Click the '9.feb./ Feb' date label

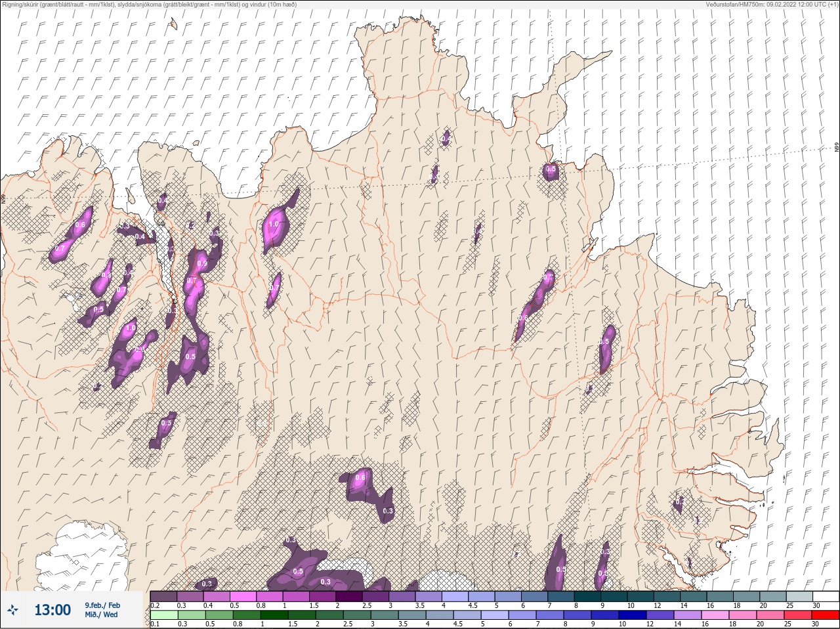coord(102,605)
